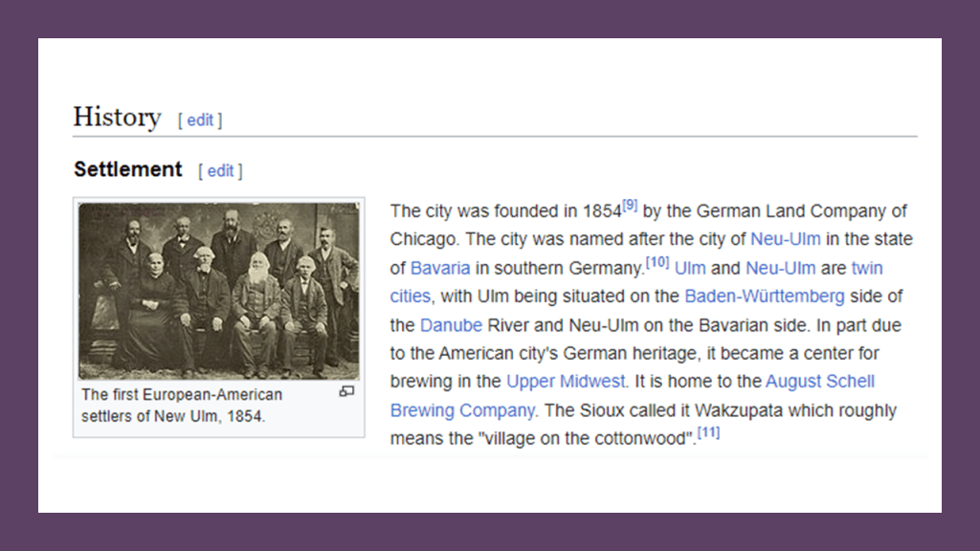Click the Settlement subsection heading

(x=127, y=169)
